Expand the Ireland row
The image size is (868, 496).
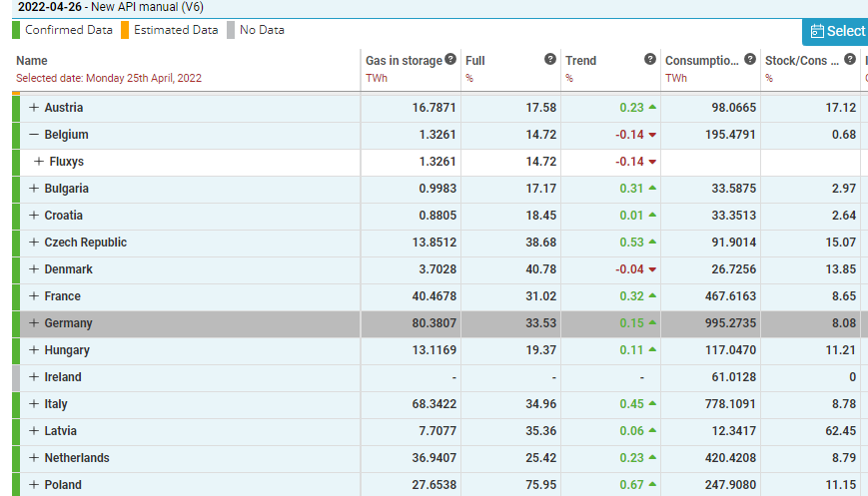34,377
